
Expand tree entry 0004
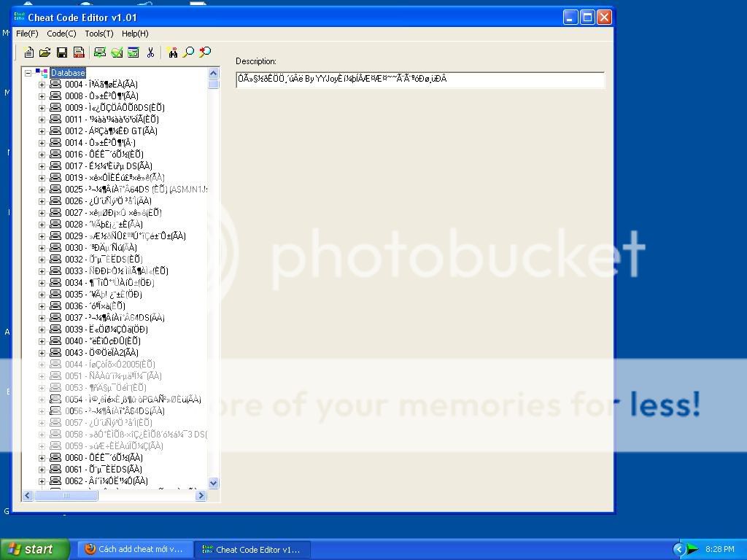(42, 85)
